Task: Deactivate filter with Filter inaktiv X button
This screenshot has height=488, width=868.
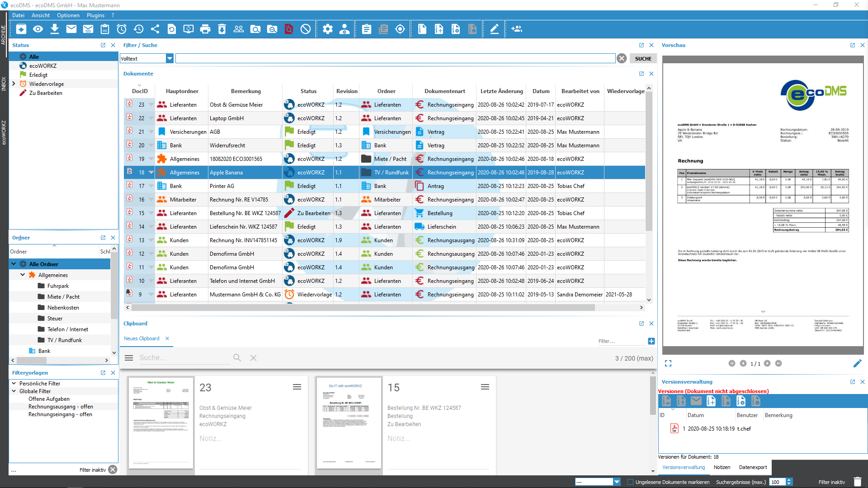Action: tap(113, 470)
